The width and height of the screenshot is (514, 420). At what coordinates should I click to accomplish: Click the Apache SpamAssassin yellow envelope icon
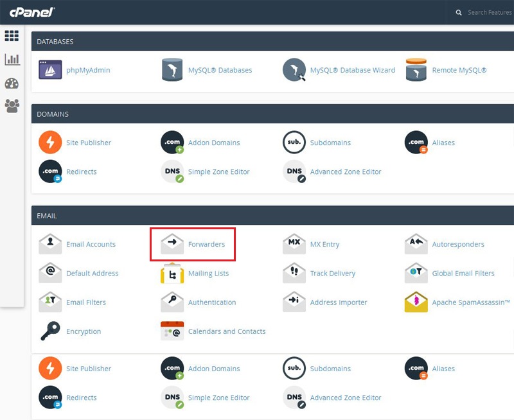(x=416, y=302)
